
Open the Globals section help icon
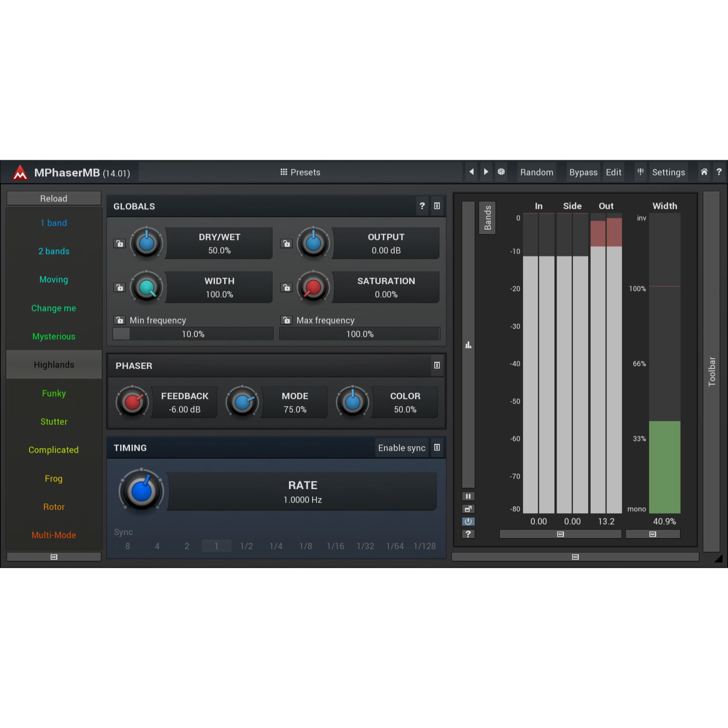422,206
